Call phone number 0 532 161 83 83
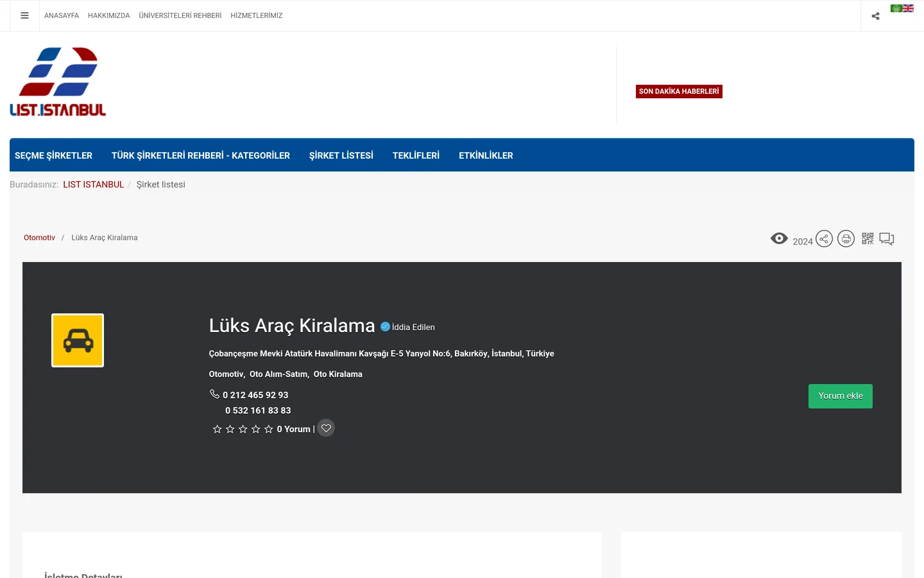The image size is (924, 578). 258,410
